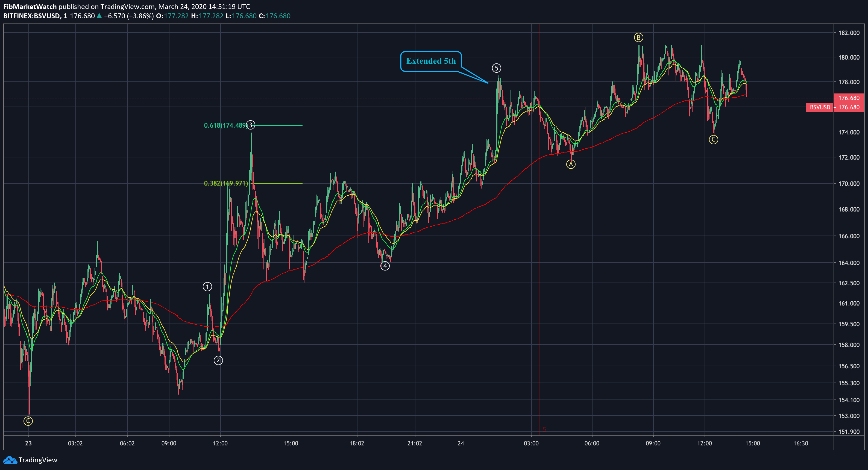Click the 23 date label on time axis

pos(28,443)
